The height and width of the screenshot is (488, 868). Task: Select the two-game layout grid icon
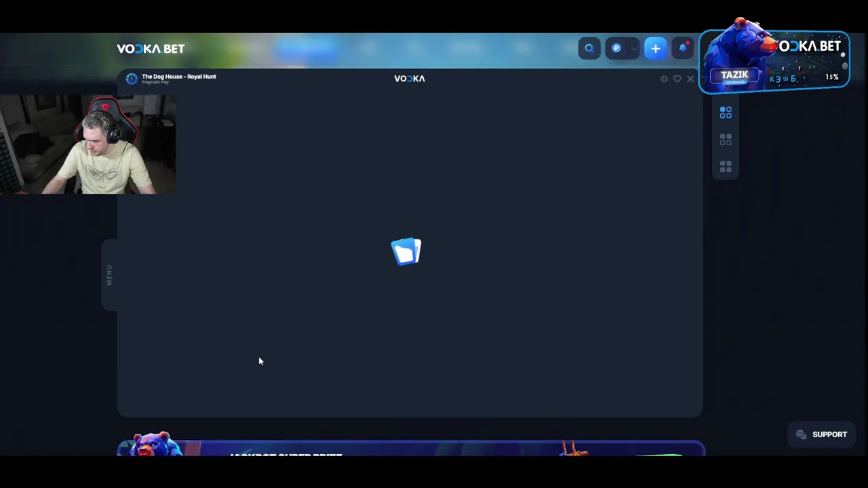coord(726,140)
